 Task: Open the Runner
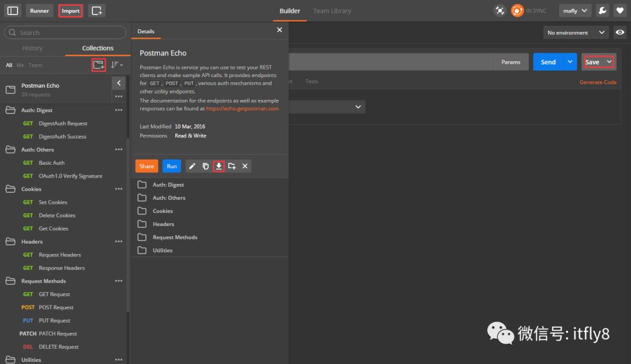(40, 11)
